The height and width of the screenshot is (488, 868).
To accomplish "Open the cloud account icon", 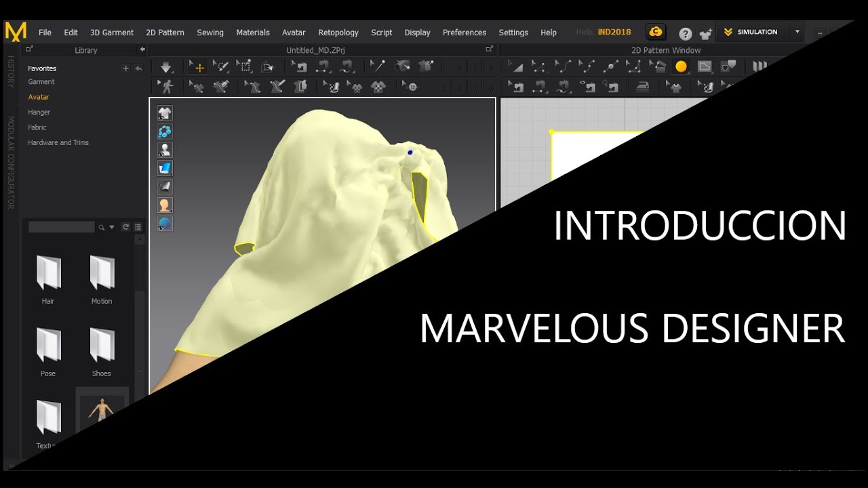I will pyautogui.click(x=655, y=32).
